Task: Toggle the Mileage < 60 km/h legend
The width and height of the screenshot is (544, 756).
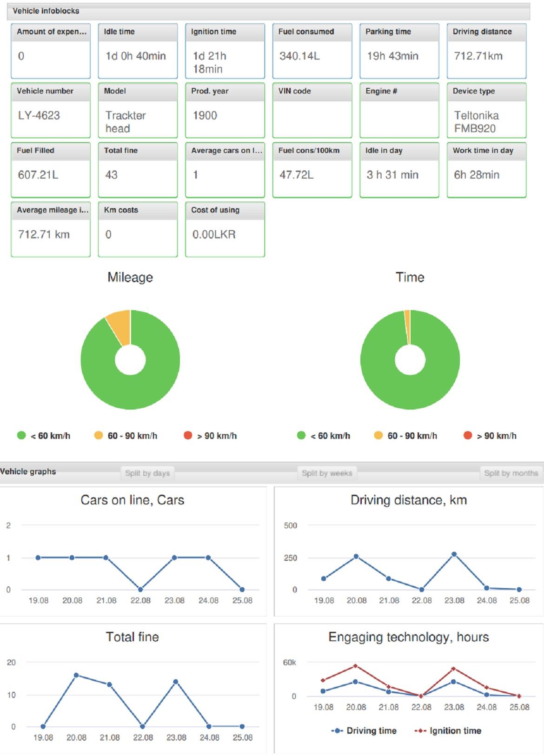Action: click(44, 436)
